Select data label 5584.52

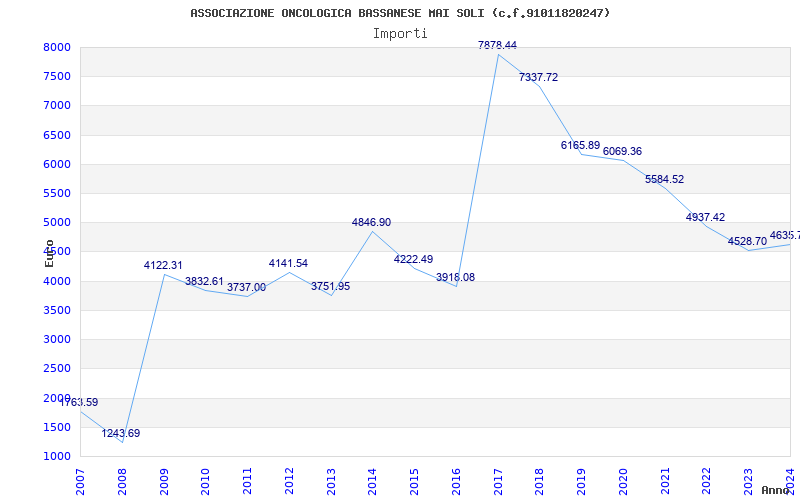pos(664,180)
